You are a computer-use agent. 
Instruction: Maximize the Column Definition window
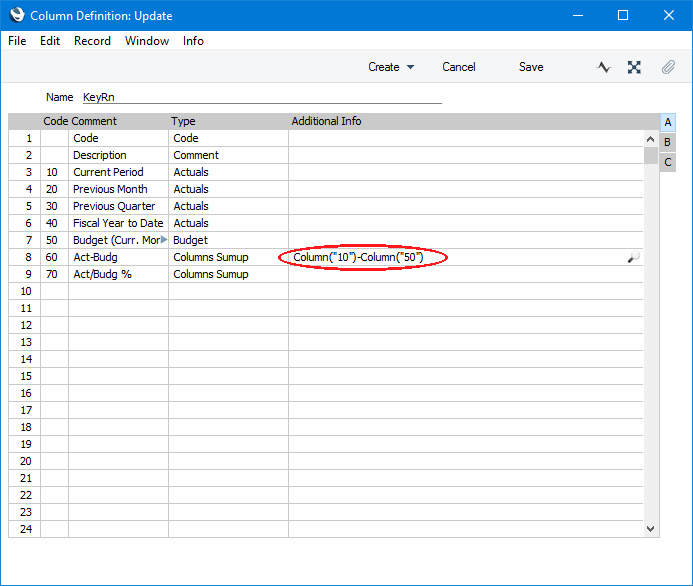[x=623, y=15]
